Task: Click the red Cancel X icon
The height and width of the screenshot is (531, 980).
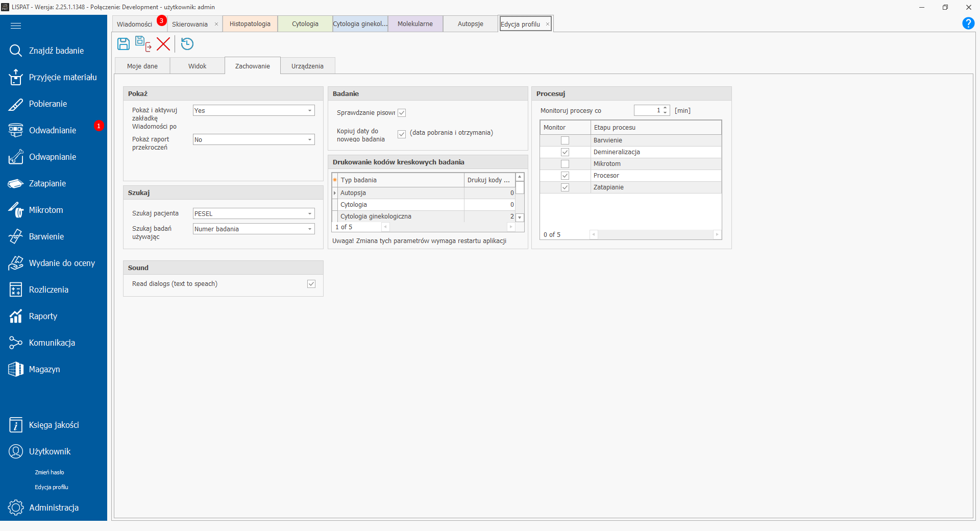Action: [x=163, y=44]
